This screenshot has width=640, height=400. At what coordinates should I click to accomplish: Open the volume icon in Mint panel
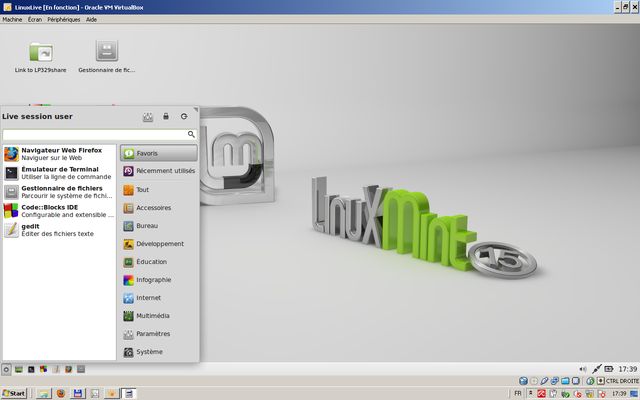pos(582,369)
